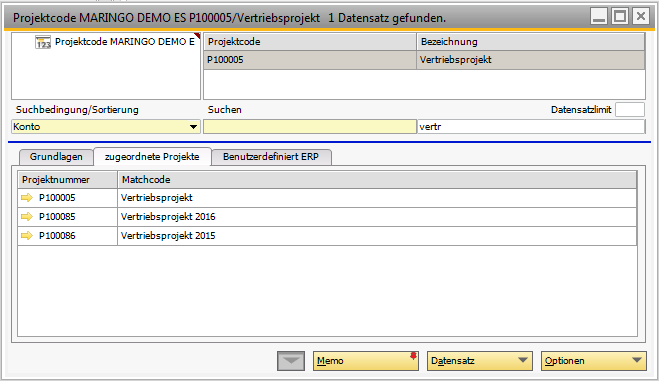659x381 pixels.
Task: Select the P100005 cell in results grid
Action: click(310, 60)
